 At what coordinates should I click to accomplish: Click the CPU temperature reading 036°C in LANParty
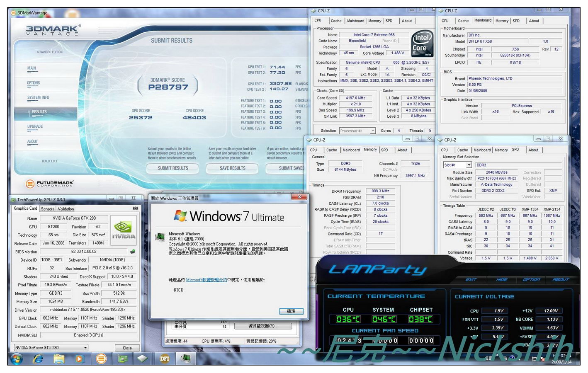click(348, 319)
